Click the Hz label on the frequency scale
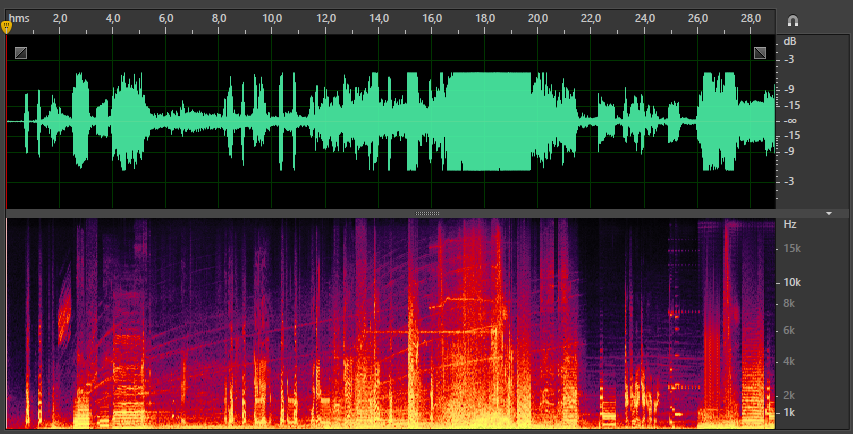Screen dimensions: 853x434 coord(790,225)
